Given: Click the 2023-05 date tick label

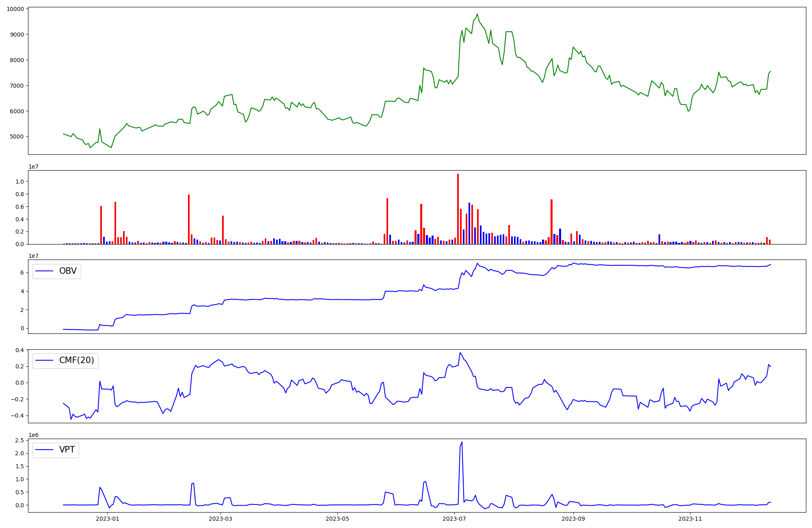Looking at the screenshot, I should click(337, 519).
